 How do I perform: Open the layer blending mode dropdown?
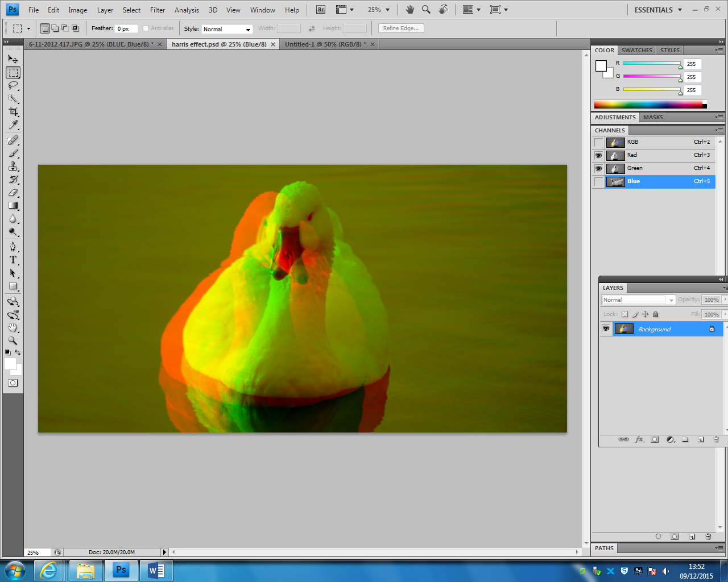[x=637, y=300]
